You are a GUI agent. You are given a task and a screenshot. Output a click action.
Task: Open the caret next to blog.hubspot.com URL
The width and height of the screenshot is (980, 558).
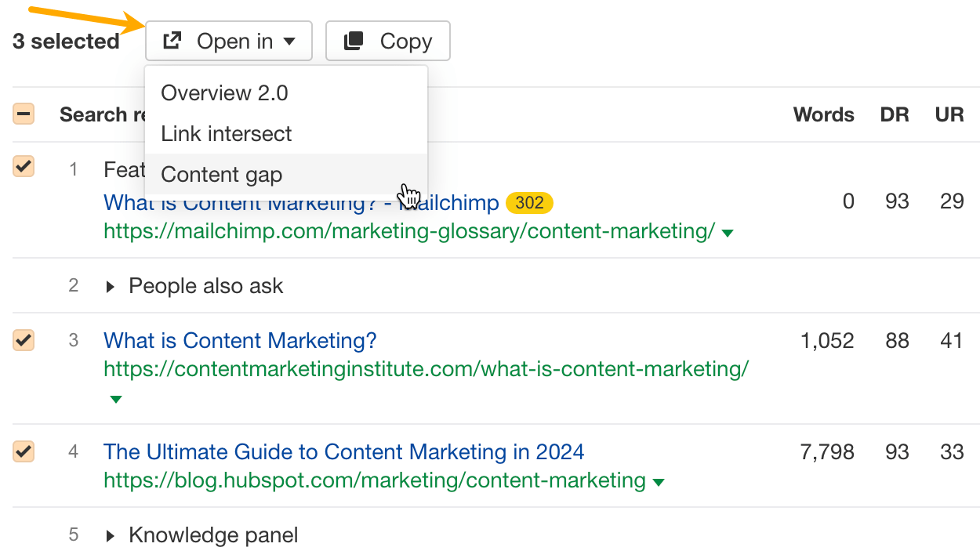click(658, 481)
